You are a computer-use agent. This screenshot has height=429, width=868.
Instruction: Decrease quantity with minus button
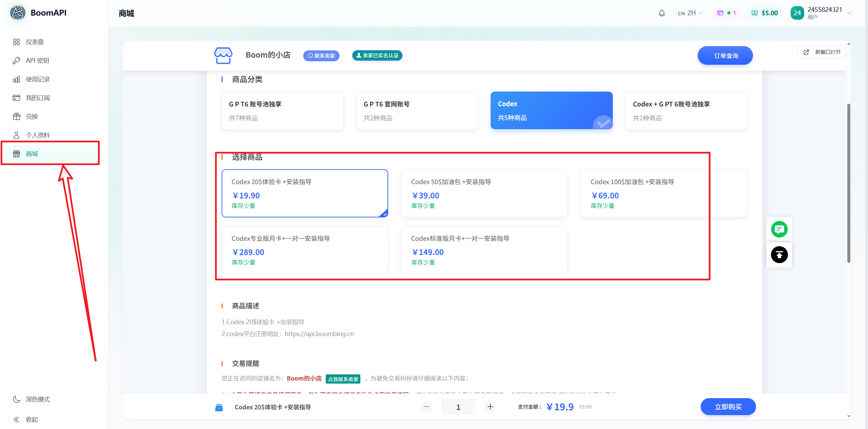[x=427, y=407]
